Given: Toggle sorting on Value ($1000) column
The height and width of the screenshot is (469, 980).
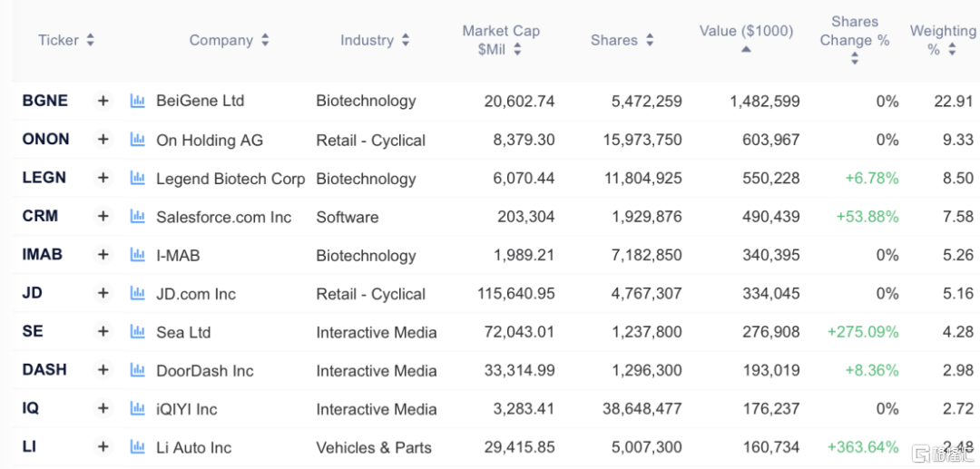Looking at the screenshot, I should click(x=746, y=37).
